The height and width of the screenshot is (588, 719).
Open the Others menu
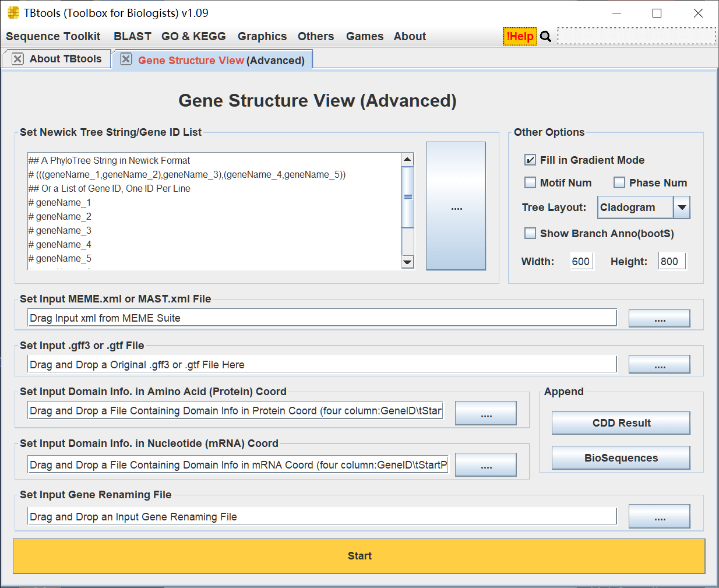pos(316,36)
